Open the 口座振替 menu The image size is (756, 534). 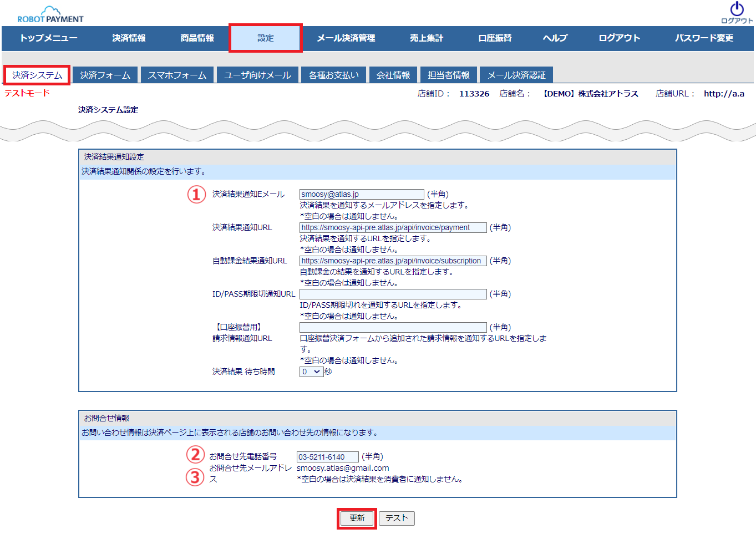coord(495,38)
